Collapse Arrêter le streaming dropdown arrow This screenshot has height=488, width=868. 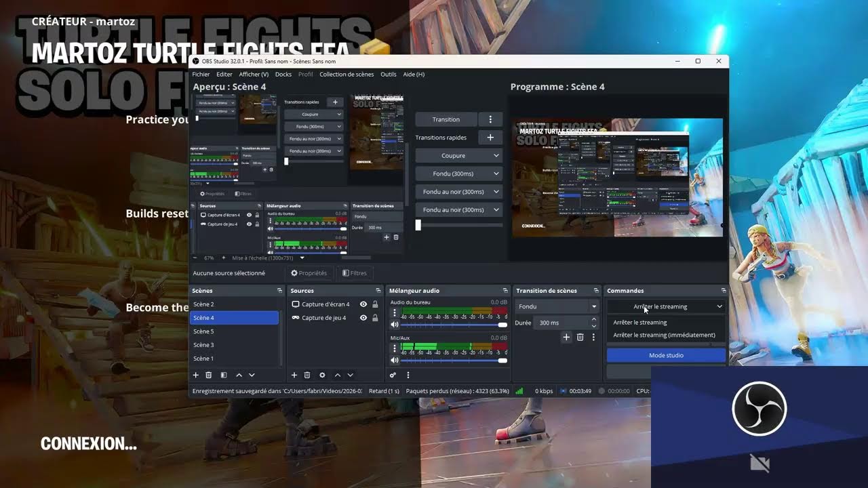tap(719, 306)
